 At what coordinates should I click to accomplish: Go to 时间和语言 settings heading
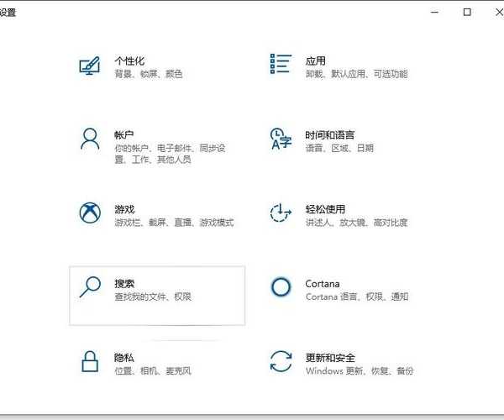click(x=329, y=135)
